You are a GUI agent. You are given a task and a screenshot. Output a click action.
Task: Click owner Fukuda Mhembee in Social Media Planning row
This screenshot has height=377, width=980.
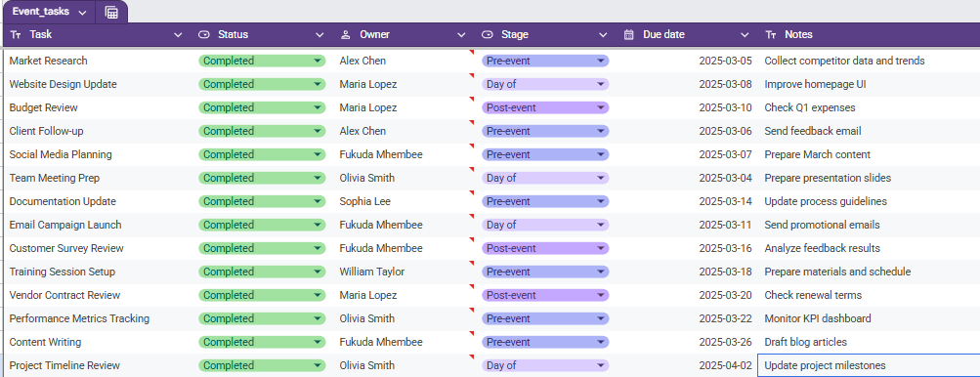pyautogui.click(x=381, y=154)
